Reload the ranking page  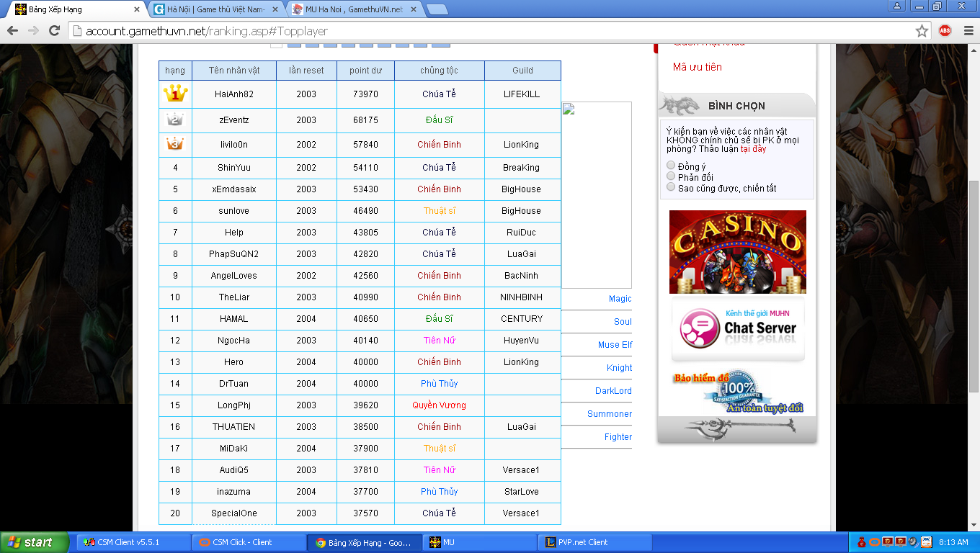(54, 31)
